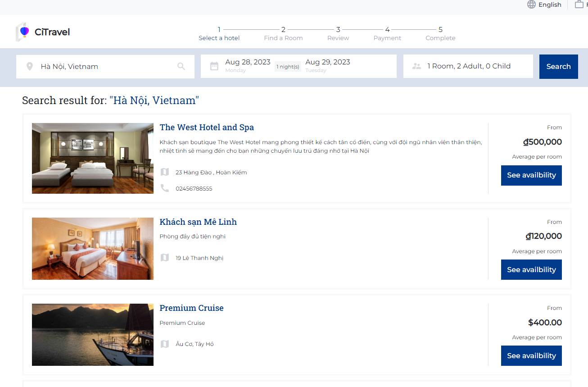The height and width of the screenshot is (387, 588).
Task: Click the guests people icon
Action: (416, 66)
